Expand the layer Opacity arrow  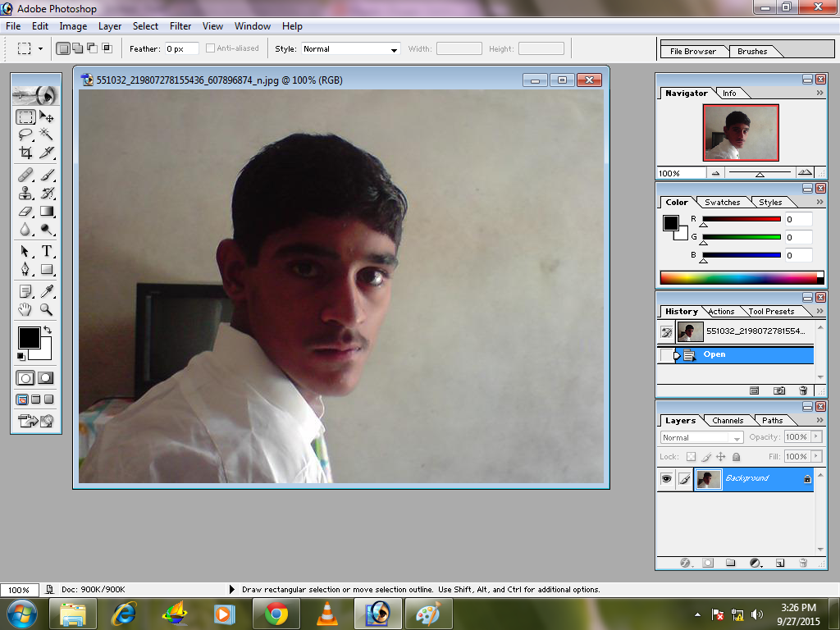pos(817,437)
